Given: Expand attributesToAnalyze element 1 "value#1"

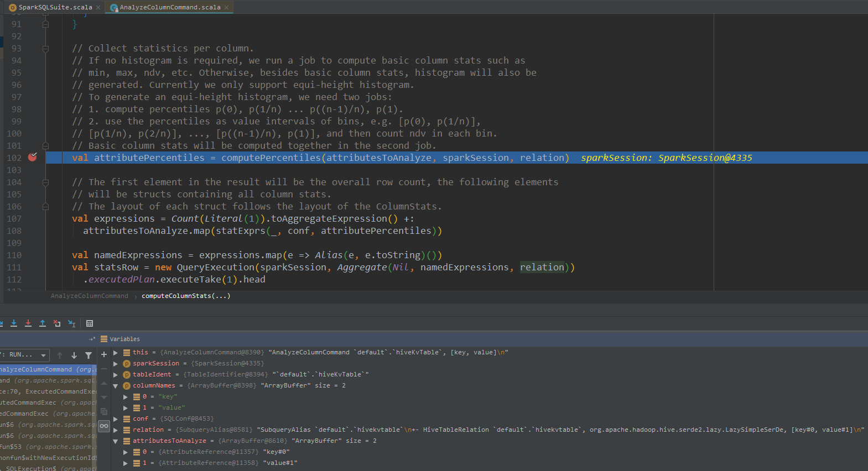Looking at the screenshot, I should tap(126, 463).
